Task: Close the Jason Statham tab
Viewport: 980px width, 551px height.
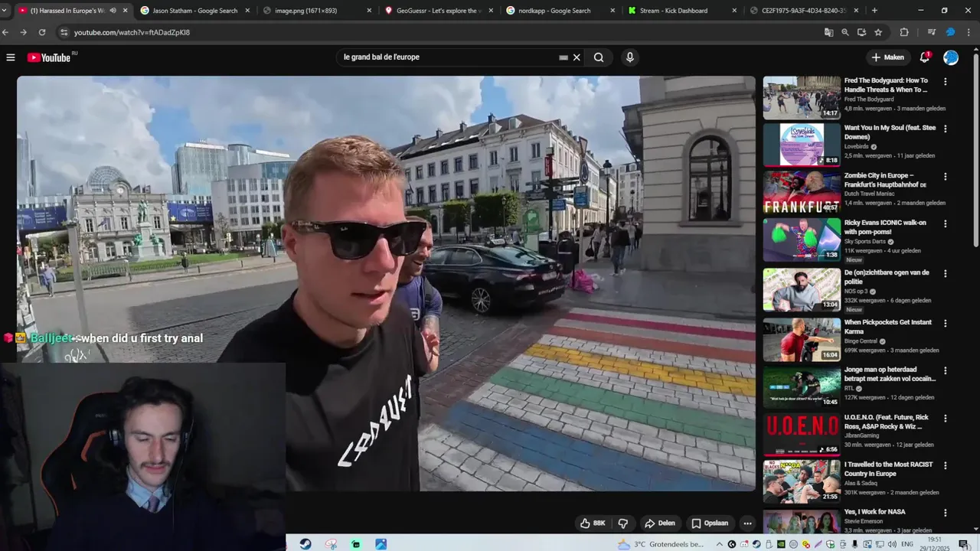Action: (247, 11)
